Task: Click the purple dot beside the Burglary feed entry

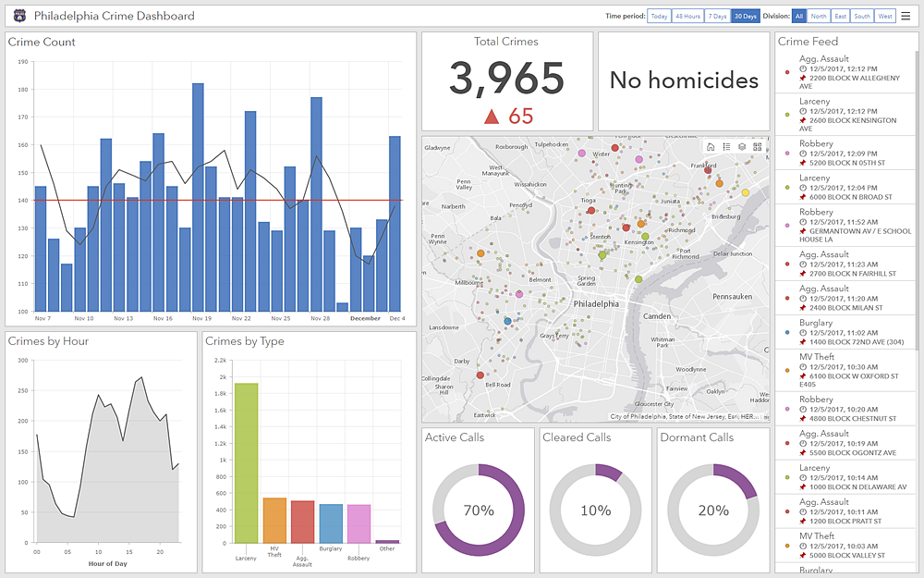Action: [786, 332]
